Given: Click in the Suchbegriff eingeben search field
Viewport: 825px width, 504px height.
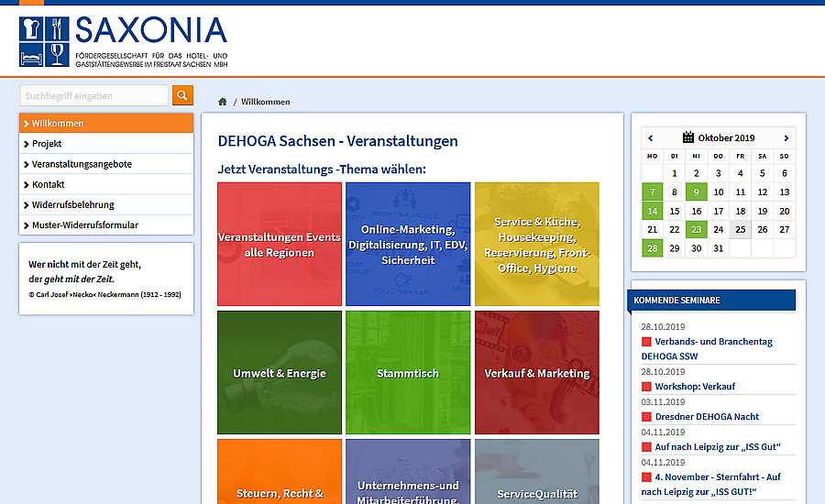Looking at the screenshot, I should coord(94,95).
